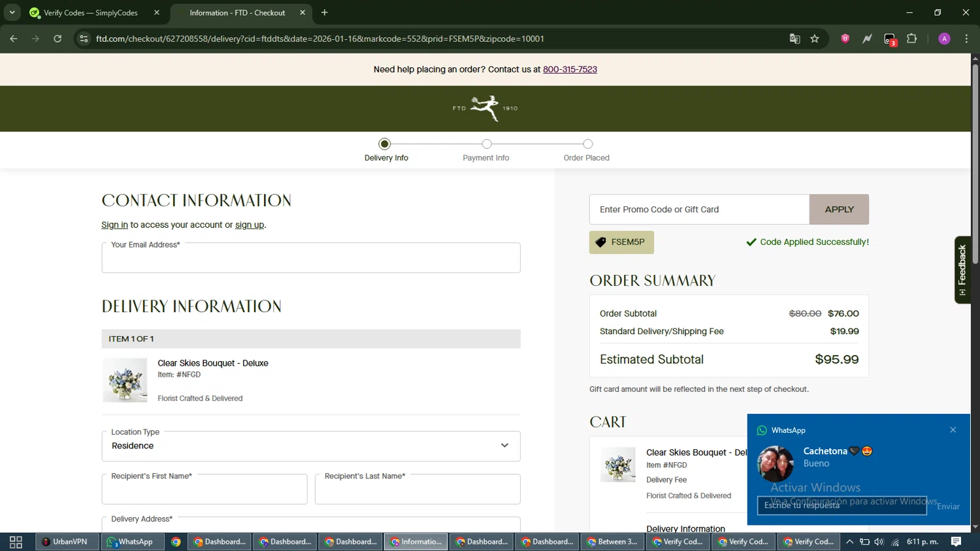Open the Location Type dropdown
Image resolution: width=980 pixels, height=551 pixels.
pos(311,446)
